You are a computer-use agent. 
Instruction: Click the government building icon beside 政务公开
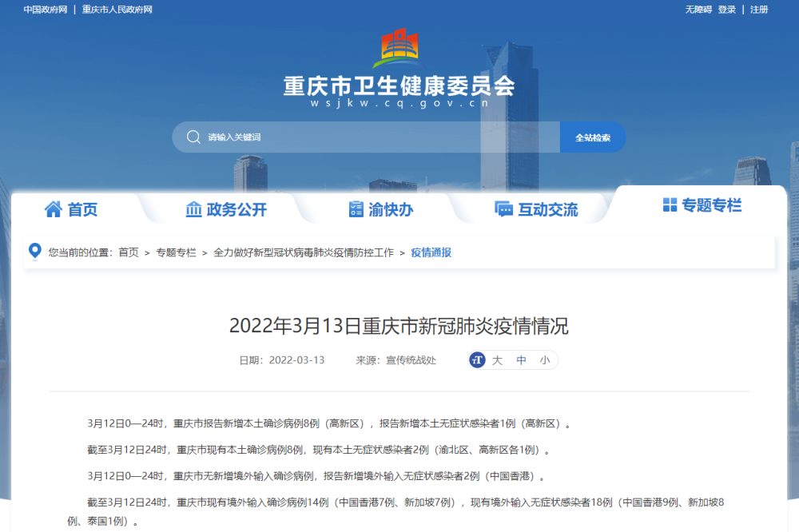(193, 209)
